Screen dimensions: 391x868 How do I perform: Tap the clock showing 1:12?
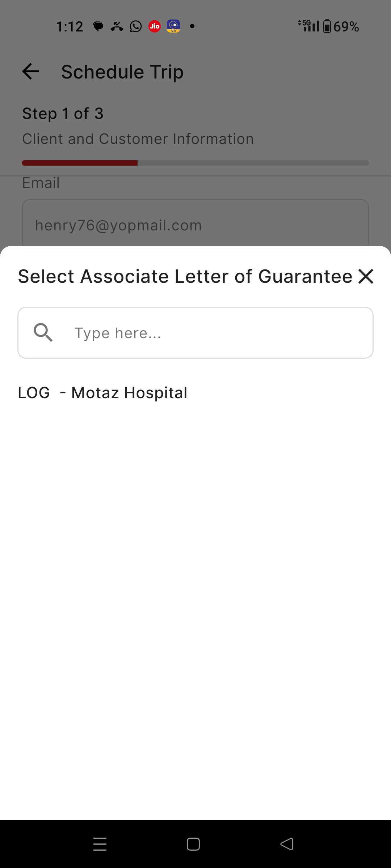click(70, 26)
